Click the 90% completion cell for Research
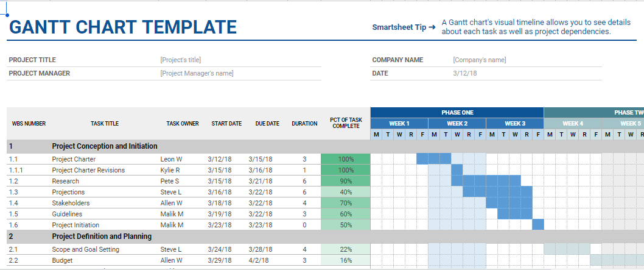644x270 pixels. [x=346, y=181]
